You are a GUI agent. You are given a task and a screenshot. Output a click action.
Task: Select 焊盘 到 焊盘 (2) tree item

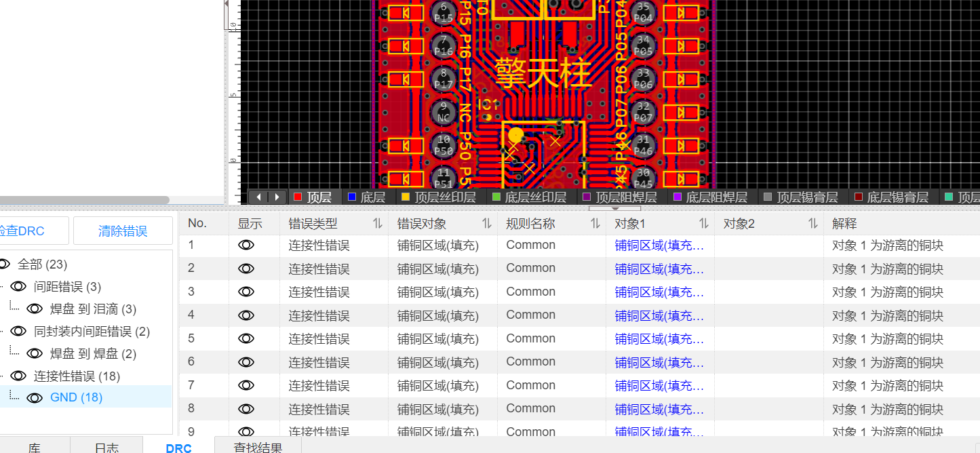point(93,354)
